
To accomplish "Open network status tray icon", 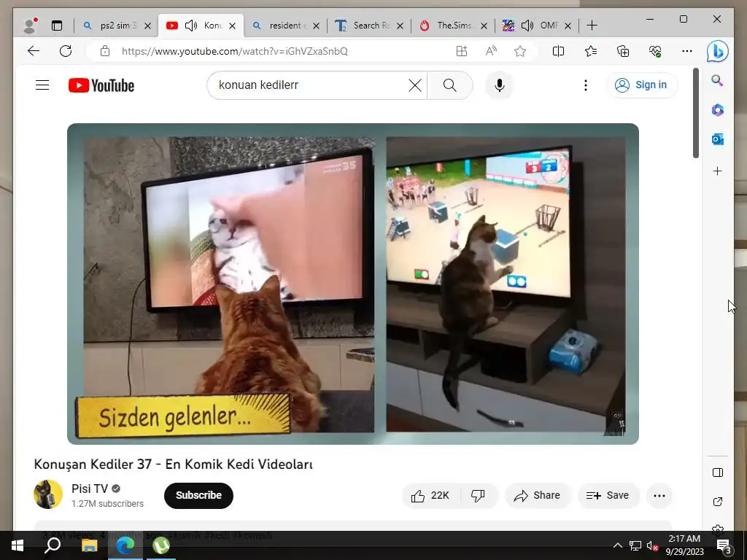I will point(635,545).
